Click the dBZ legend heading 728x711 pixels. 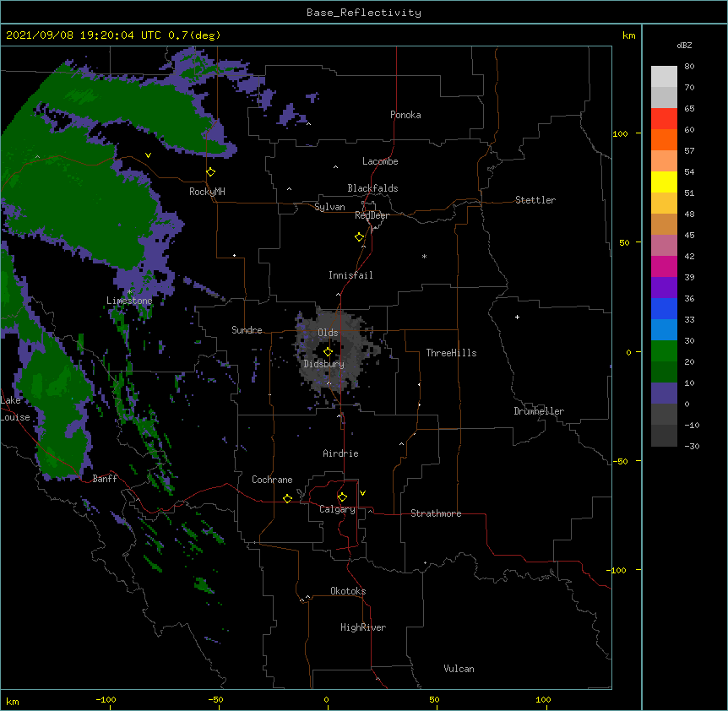point(684,46)
